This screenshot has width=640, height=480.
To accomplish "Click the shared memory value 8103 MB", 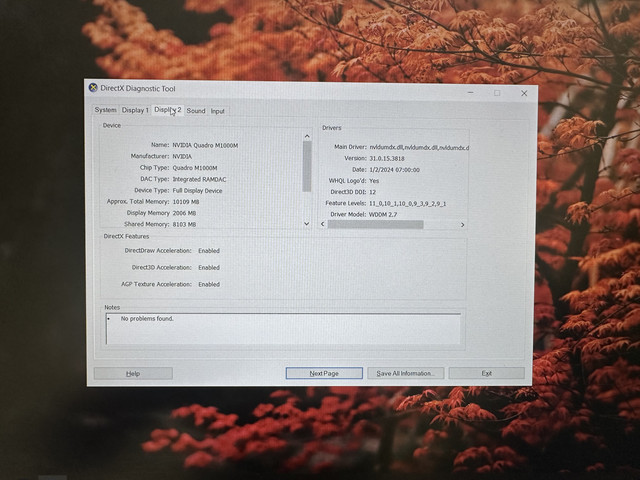I will [184, 224].
